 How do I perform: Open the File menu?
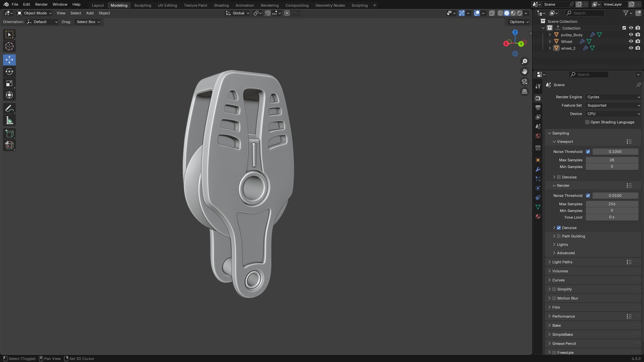click(15, 4)
